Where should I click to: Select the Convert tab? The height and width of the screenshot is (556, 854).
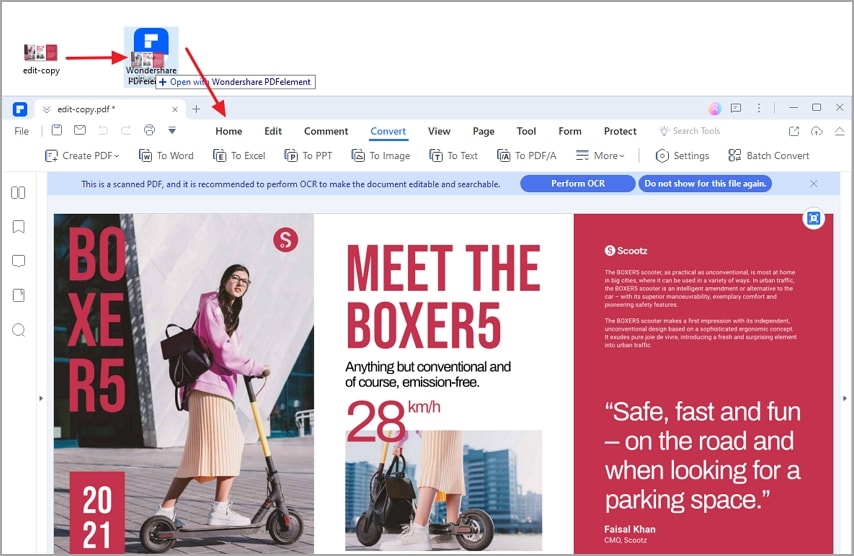point(388,131)
